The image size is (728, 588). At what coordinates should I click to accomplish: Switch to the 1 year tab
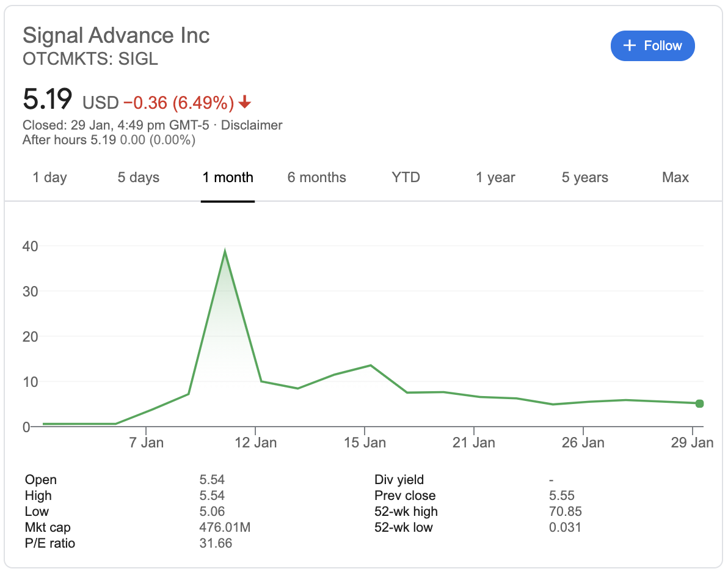point(495,177)
